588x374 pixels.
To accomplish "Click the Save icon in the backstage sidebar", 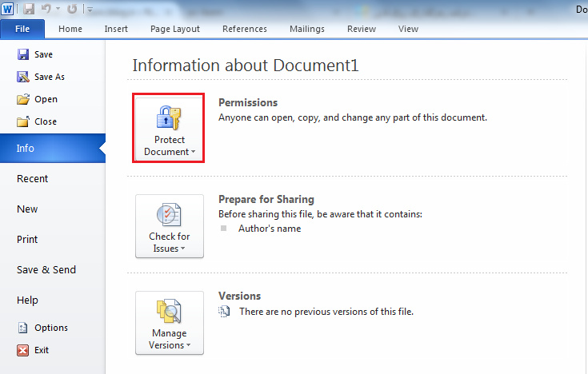I will click(x=23, y=54).
